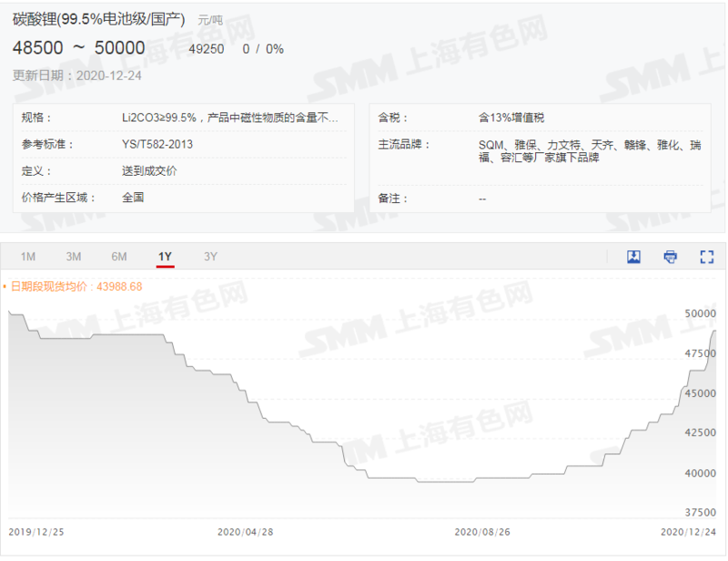Click the SQM brand in 主流品牌
728x561 pixels.
click(x=491, y=144)
